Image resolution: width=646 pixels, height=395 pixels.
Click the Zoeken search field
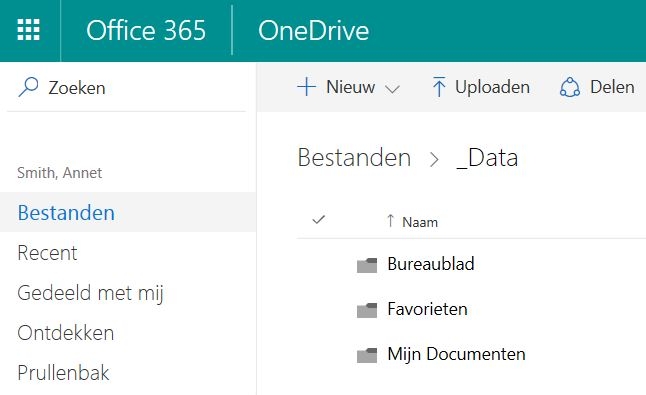tap(126, 87)
